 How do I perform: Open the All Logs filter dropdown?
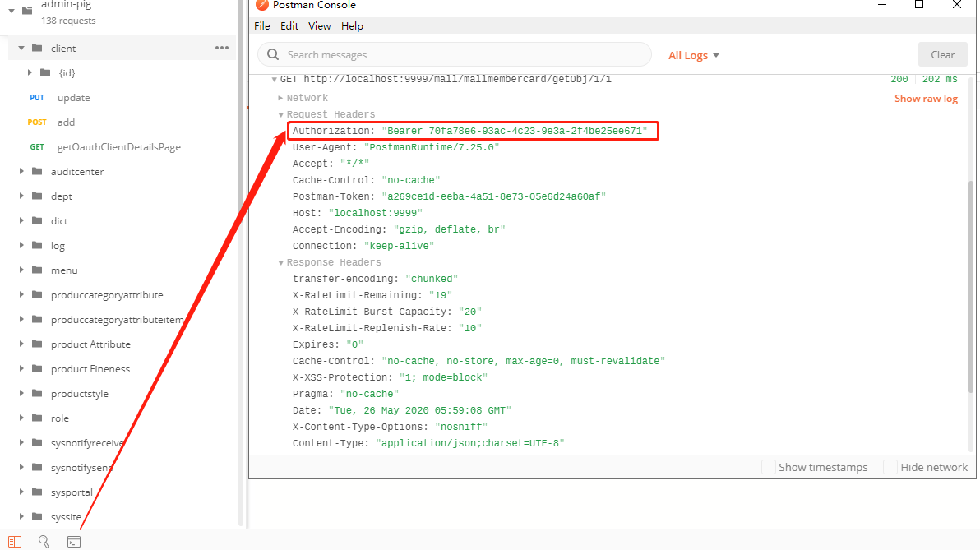pyautogui.click(x=693, y=55)
